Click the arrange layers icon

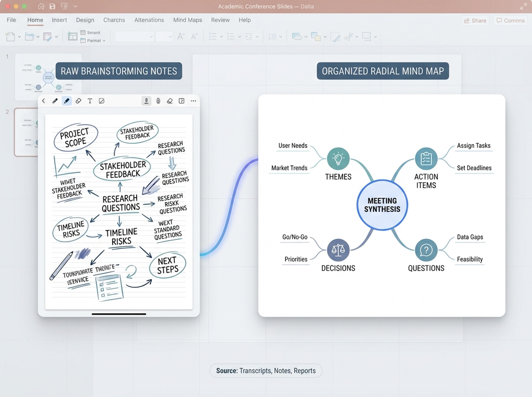[316, 37]
